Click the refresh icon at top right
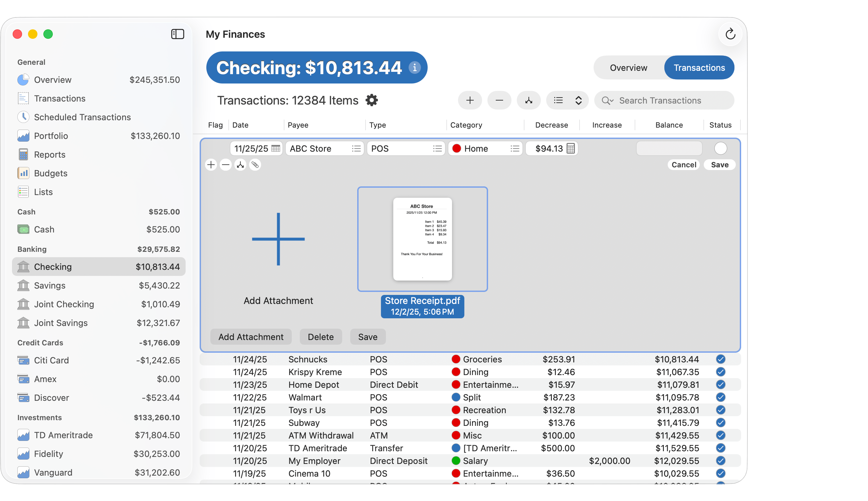Screen dimensions: 868x501 [x=730, y=34]
